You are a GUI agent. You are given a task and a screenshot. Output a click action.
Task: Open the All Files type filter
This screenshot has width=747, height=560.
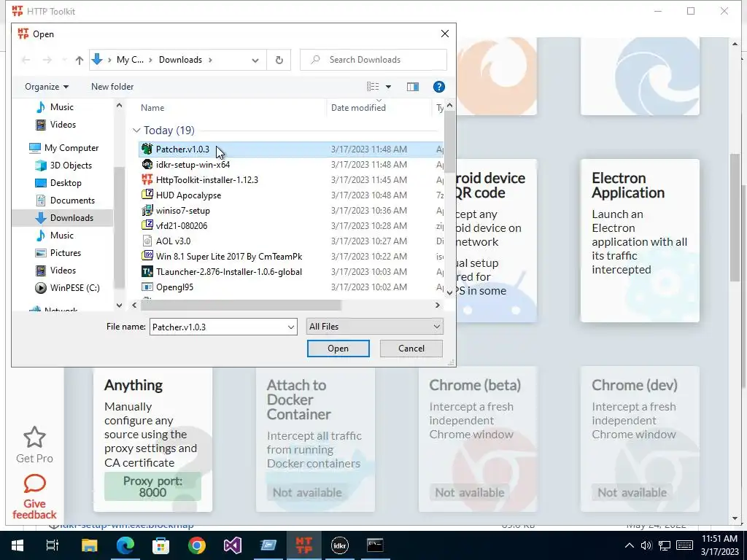(374, 327)
